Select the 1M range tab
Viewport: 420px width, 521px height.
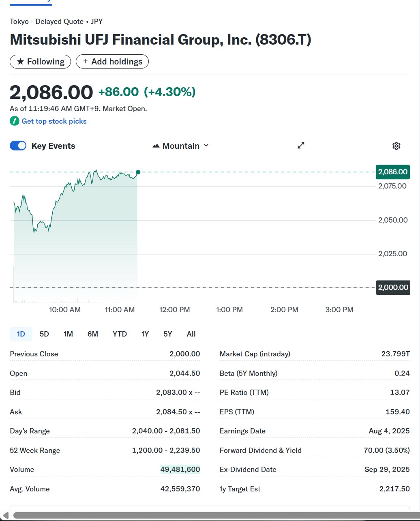point(68,334)
